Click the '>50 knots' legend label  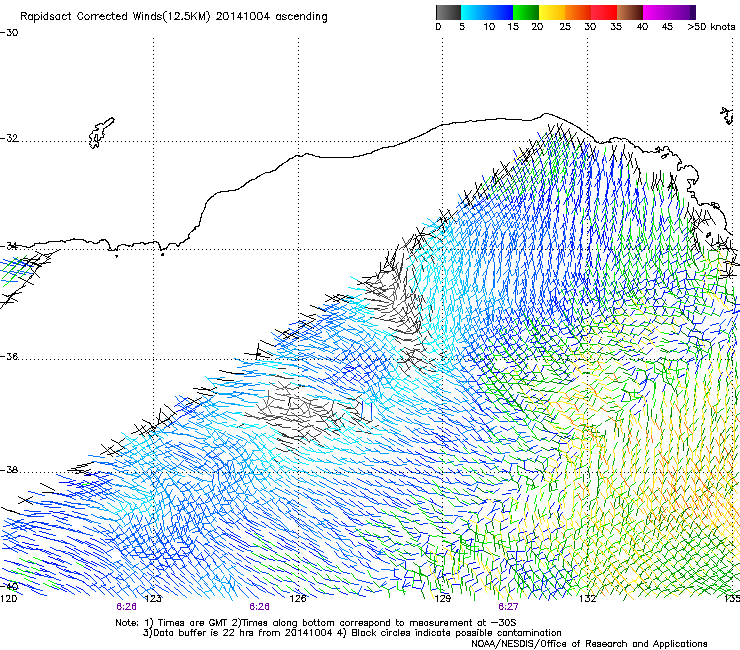coord(711,26)
